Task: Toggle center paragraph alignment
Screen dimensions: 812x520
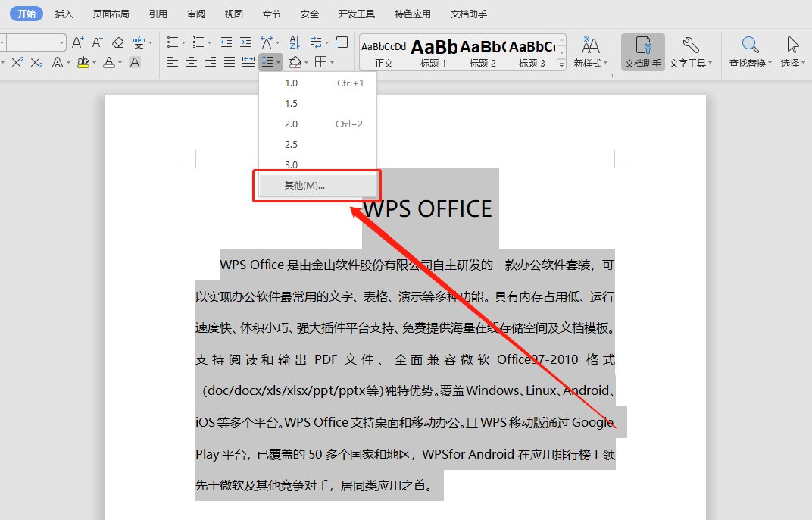Action: coord(191,61)
